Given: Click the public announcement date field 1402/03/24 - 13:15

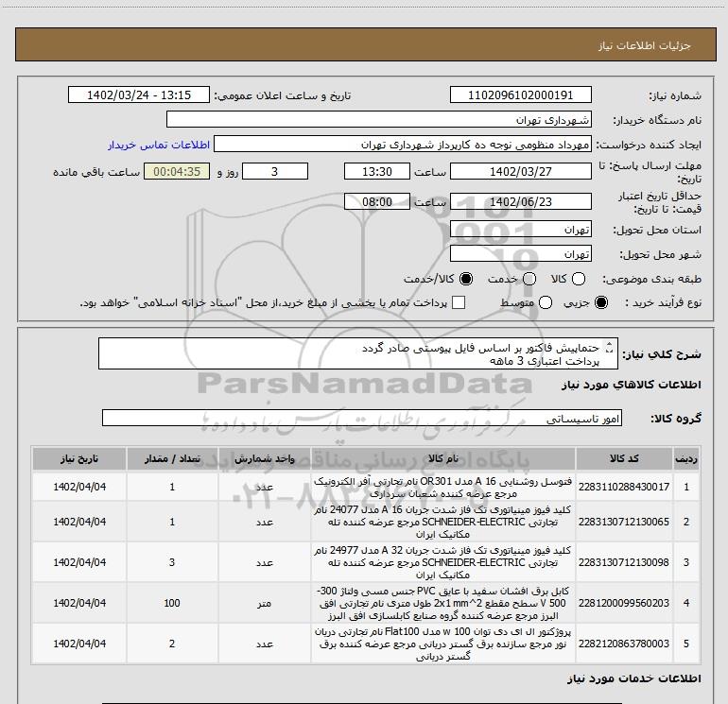Looking at the screenshot, I should click(139, 94).
